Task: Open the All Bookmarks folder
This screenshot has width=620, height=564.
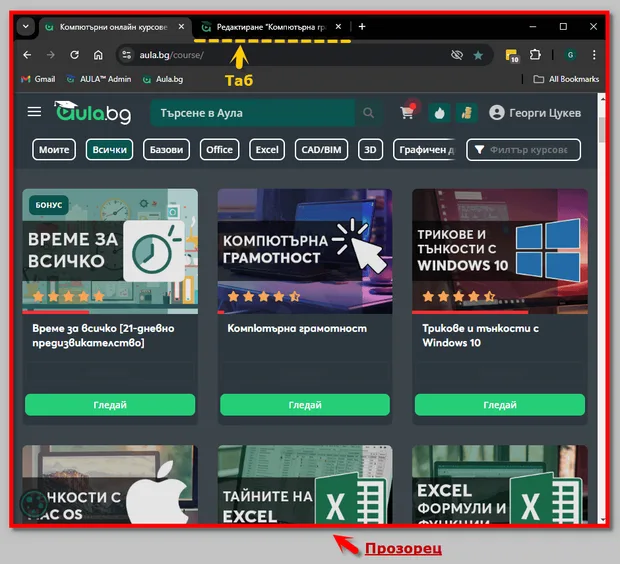Action: [x=566, y=79]
